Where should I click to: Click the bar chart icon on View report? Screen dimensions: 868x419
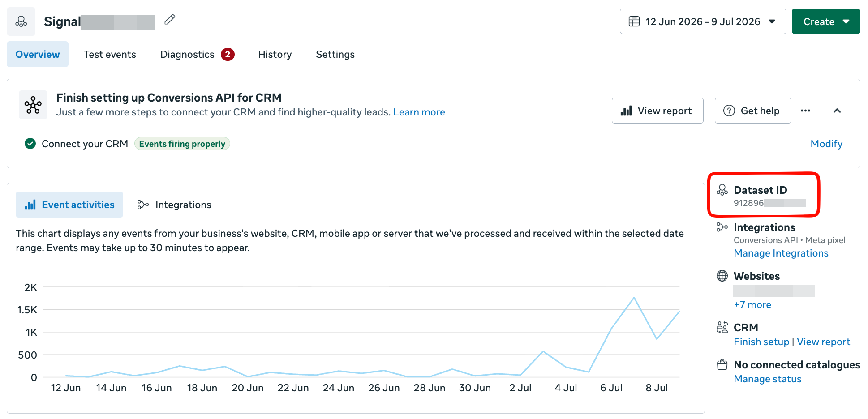click(x=626, y=111)
